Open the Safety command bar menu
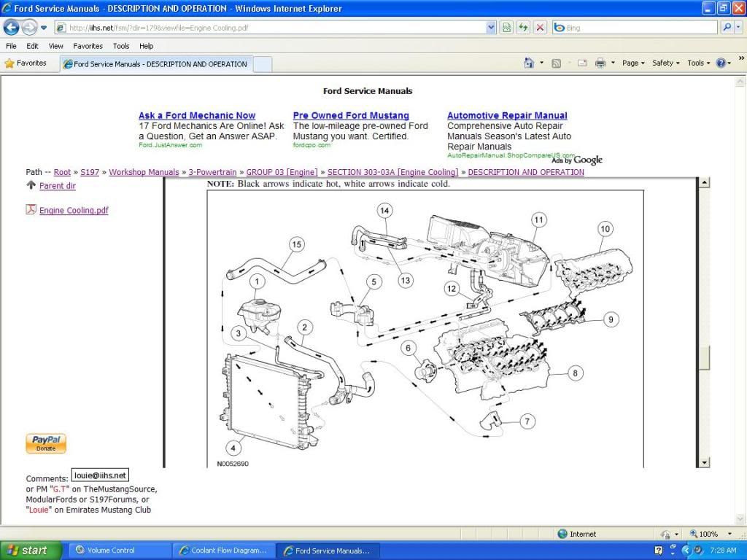The image size is (747, 560). click(665, 63)
